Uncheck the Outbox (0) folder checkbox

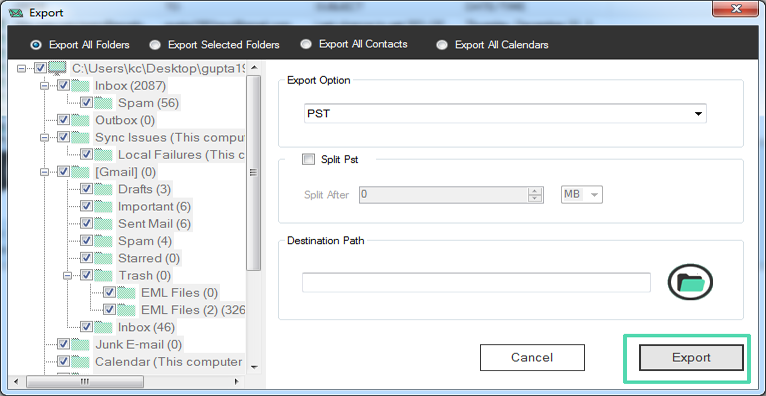click(x=64, y=120)
